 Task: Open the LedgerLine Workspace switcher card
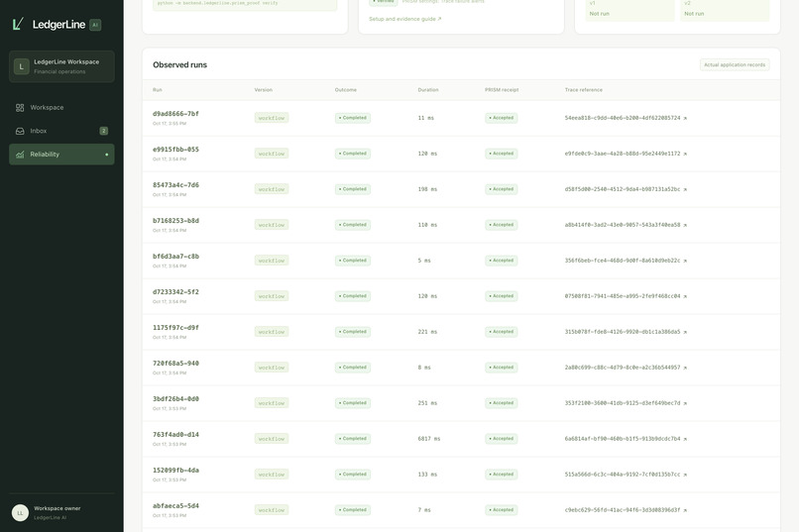[x=61, y=66]
